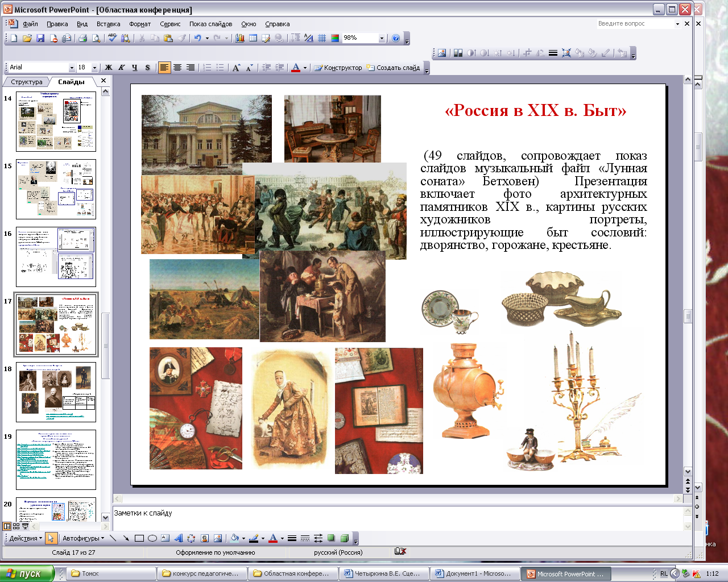The width and height of the screenshot is (728, 582).
Task: Toggle text shadow (S)
Action: coord(148,68)
